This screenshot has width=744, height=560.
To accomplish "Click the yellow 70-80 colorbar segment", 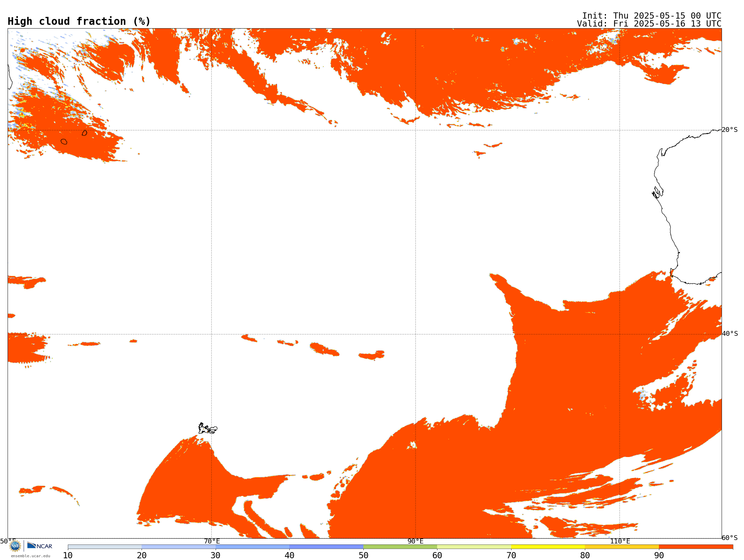I will tap(548, 547).
